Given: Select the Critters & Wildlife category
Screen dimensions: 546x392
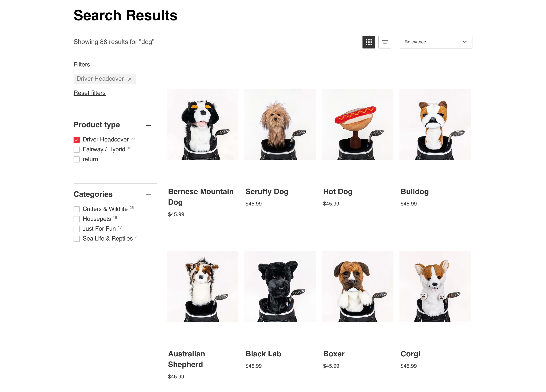Looking at the screenshot, I should (x=77, y=209).
